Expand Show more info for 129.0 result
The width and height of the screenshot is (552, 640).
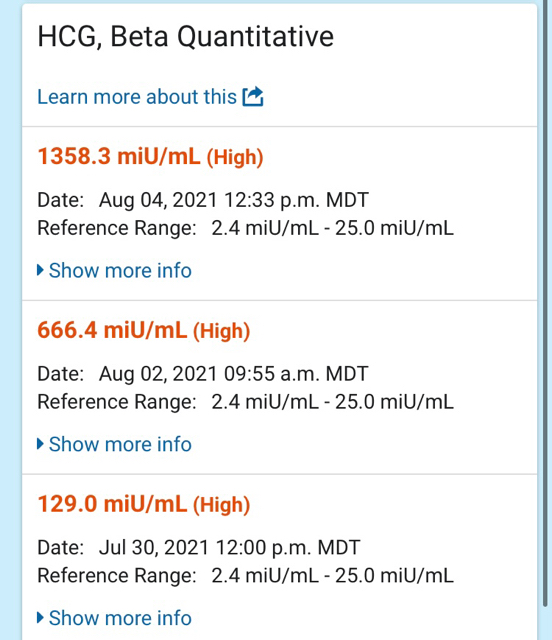coord(114,618)
